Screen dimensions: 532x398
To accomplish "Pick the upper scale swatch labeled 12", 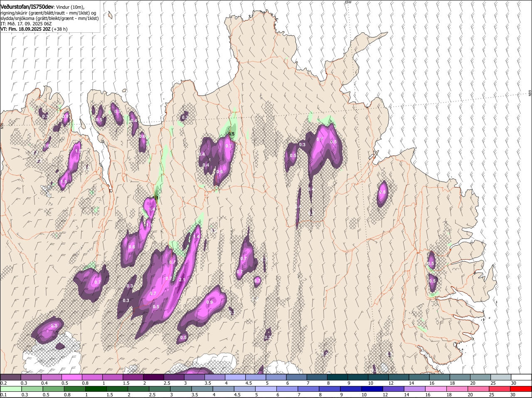I will [x=399, y=377].
